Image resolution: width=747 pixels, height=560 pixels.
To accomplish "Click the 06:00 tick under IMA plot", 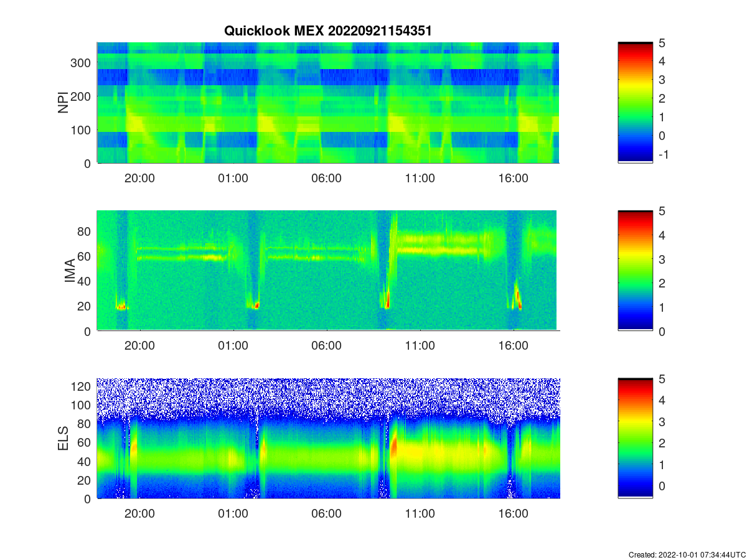I will [326, 345].
